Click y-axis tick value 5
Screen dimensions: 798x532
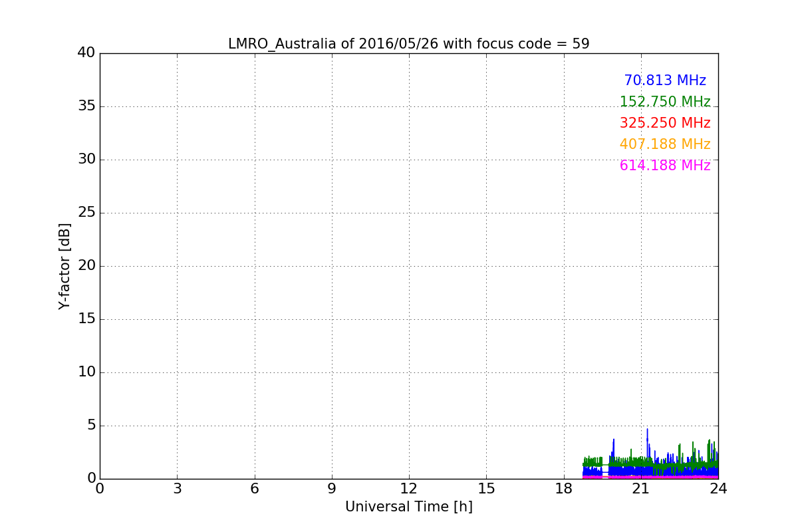(91, 426)
